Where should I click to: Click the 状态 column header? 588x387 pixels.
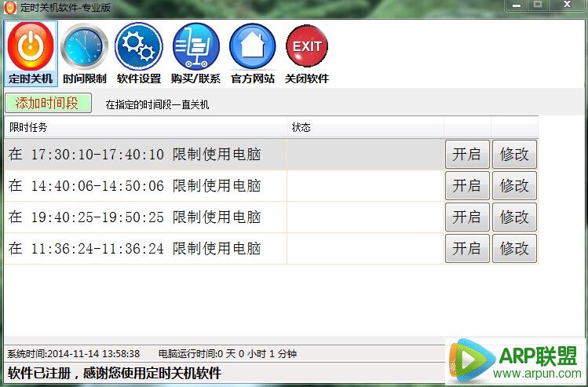366,127
